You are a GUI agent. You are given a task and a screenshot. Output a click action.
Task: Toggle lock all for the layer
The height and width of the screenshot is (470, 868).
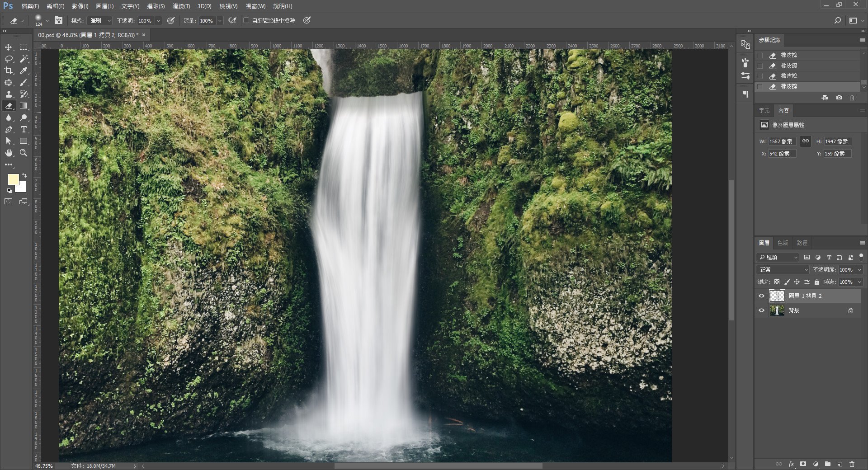coord(817,282)
